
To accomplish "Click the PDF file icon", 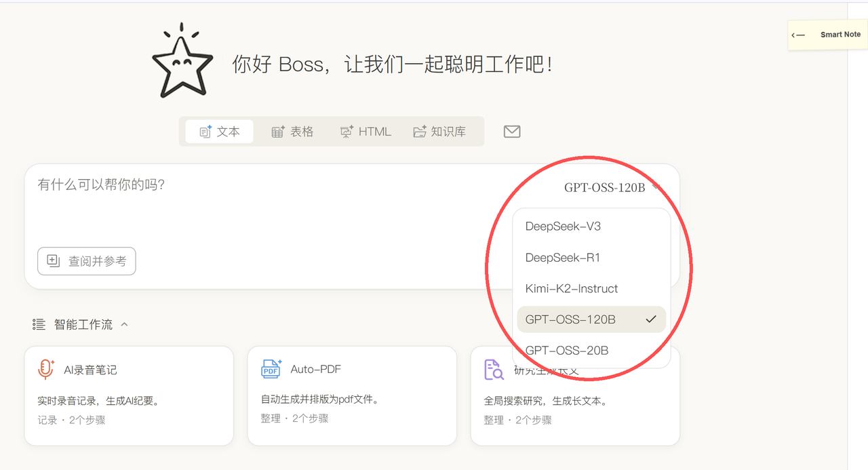I will tap(271, 369).
